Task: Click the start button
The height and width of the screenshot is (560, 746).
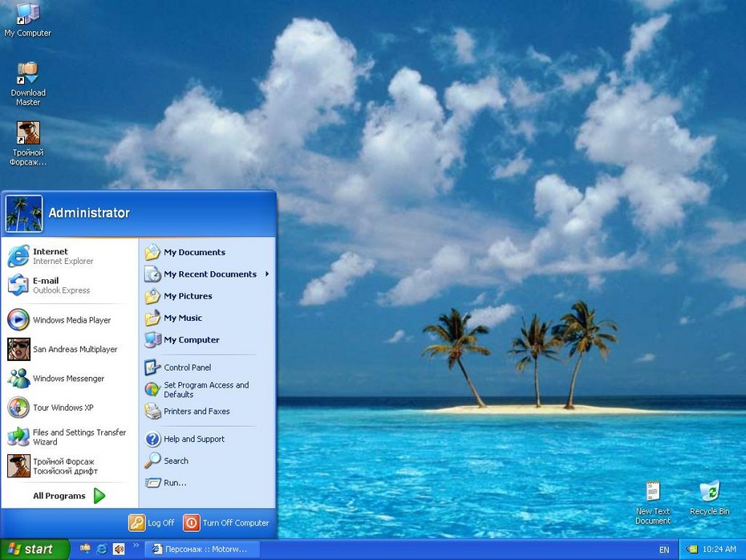Action: point(34,550)
